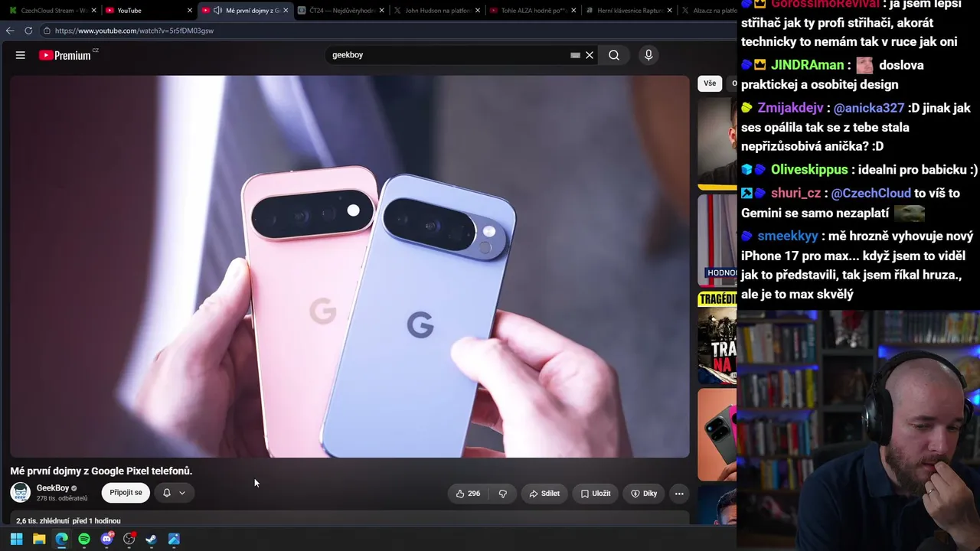The height and width of the screenshot is (551, 980).
Task: Close the 'Mé první dojmy' tab
Action: click(286, 11)
